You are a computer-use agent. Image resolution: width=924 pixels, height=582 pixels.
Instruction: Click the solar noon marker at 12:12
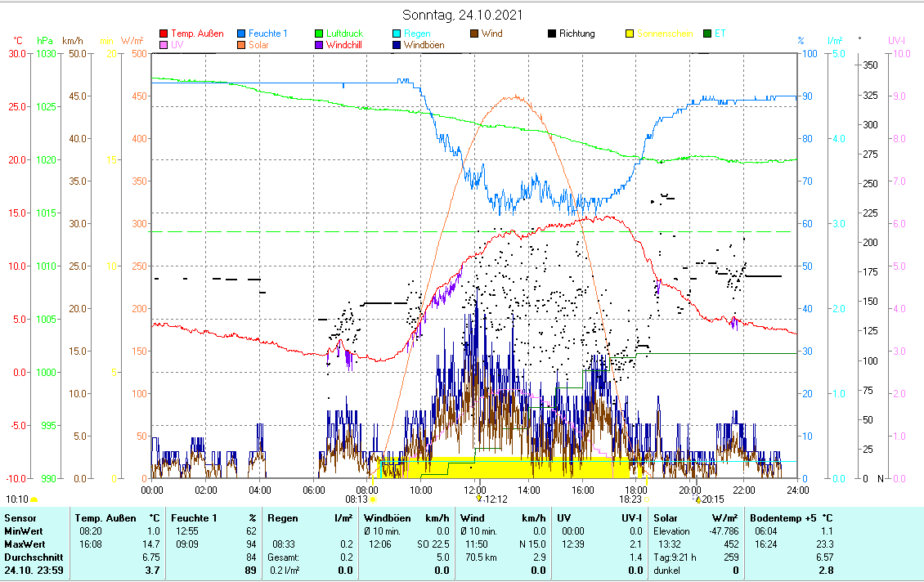point(479,498)
